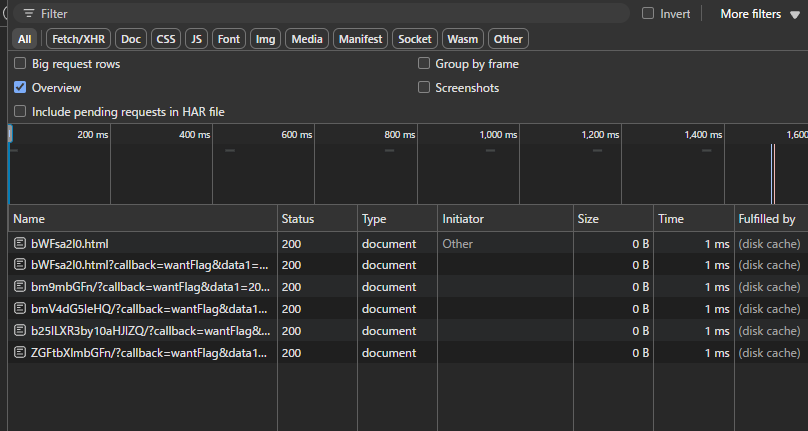Enable Include pending requests in HAR file

coord(20,111)
